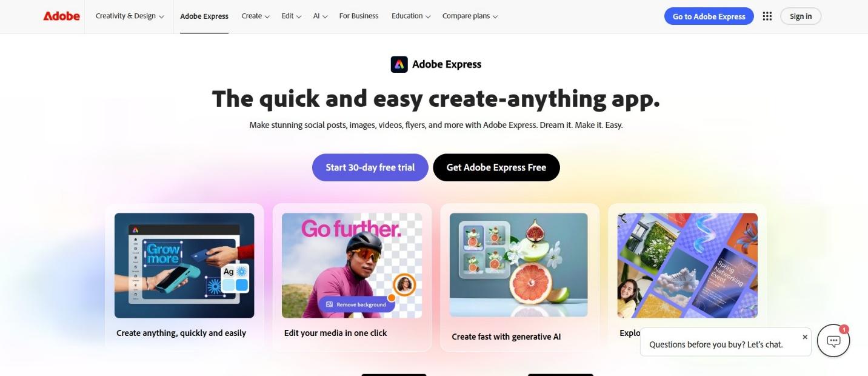Close the 'Questions before you buy' popup
Image resolution: width=868 pixels, height=376 pixels.
coord(805,337)
